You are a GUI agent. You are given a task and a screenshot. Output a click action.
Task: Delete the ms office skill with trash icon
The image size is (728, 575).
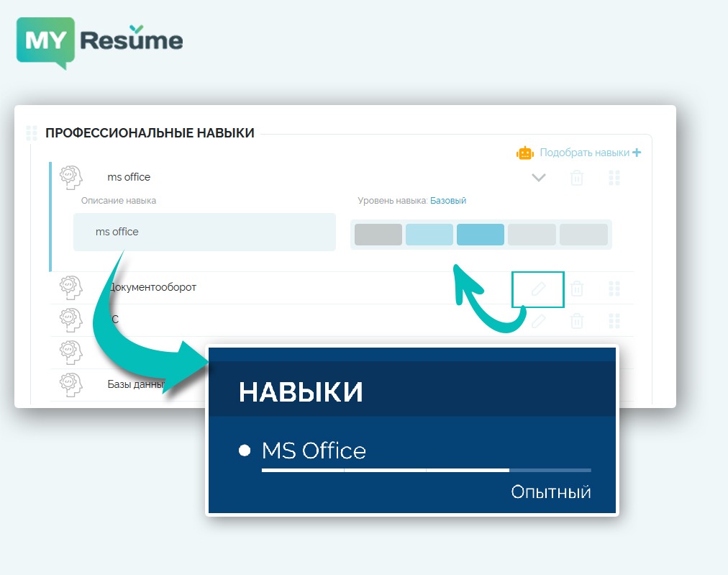(576, 178)
